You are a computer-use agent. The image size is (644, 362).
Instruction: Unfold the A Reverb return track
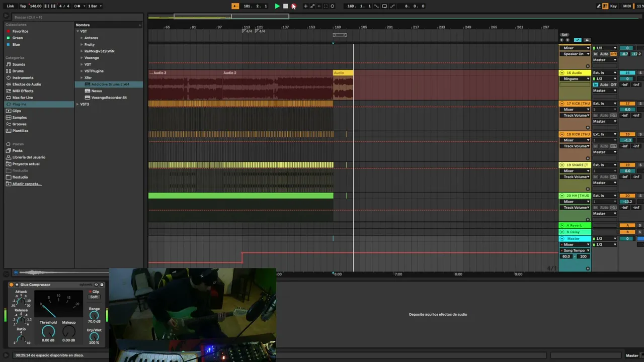[x=562, y=226]
